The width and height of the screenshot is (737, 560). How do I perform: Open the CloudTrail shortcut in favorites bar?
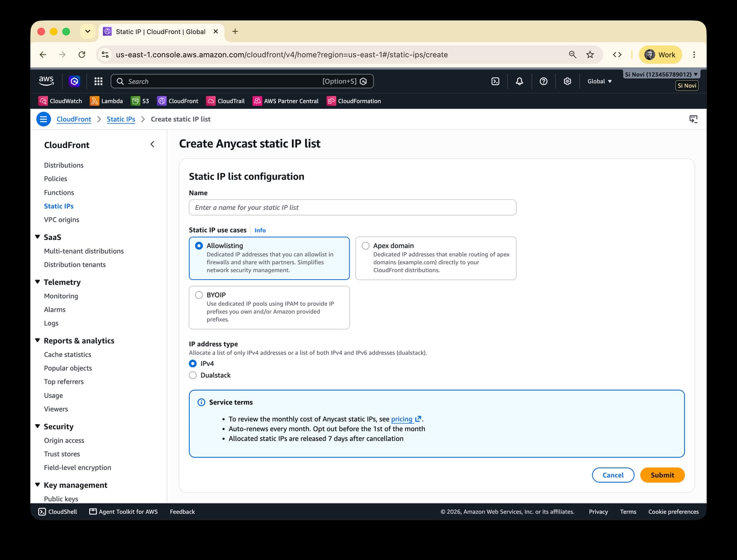pos(226,101)
